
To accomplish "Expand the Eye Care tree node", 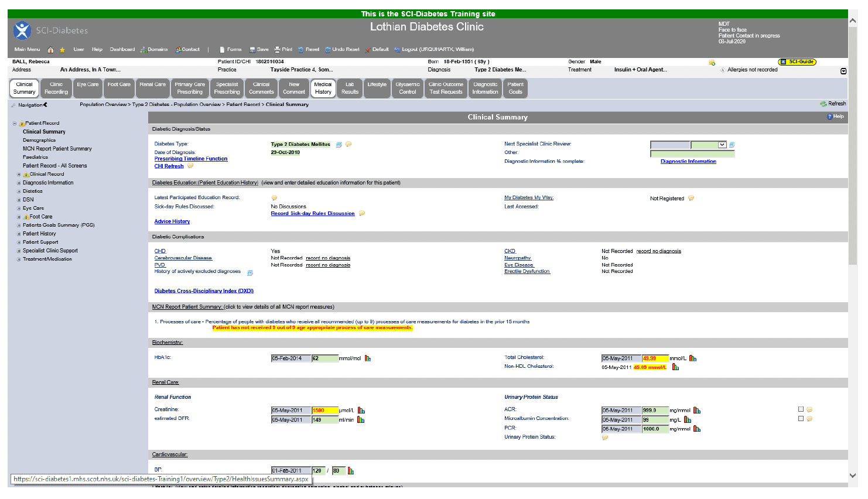I will (19, 209).
